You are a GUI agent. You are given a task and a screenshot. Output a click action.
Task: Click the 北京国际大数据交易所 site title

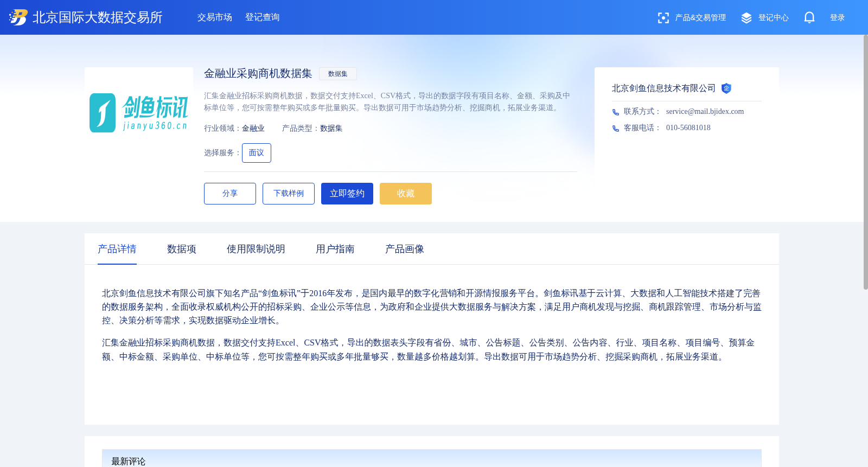(x=98, y=17)
